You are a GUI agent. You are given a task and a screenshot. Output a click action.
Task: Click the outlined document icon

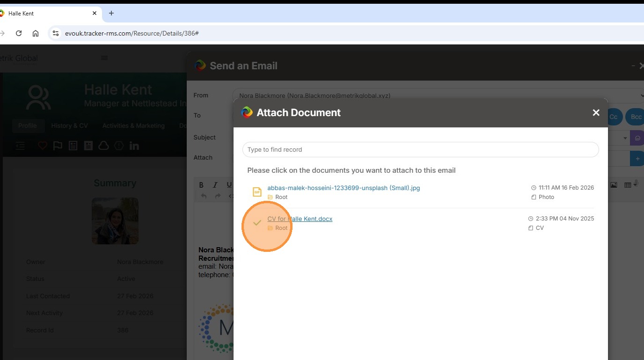coord(73,146)
